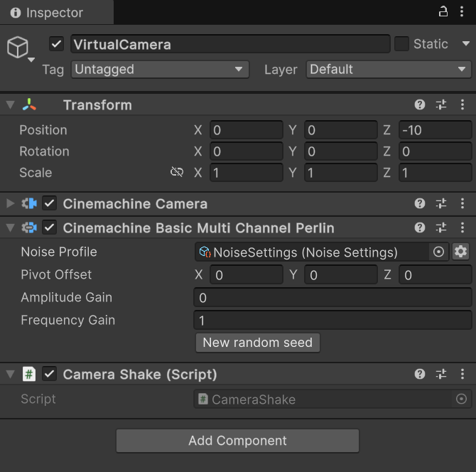Disable the VirtualCamera active checkbox
This screenshot has width=476, height=472.
pos(56,44)
